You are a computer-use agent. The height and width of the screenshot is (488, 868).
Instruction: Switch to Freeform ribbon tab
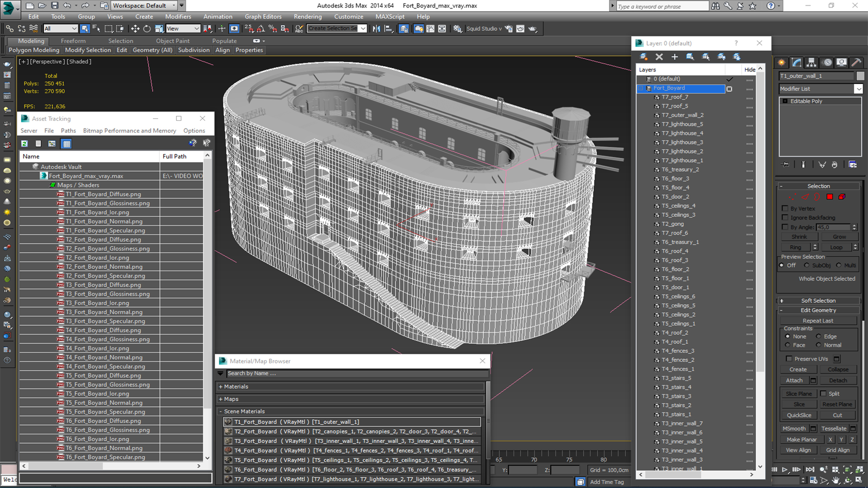pyautogui.click(x=73, y=41)
